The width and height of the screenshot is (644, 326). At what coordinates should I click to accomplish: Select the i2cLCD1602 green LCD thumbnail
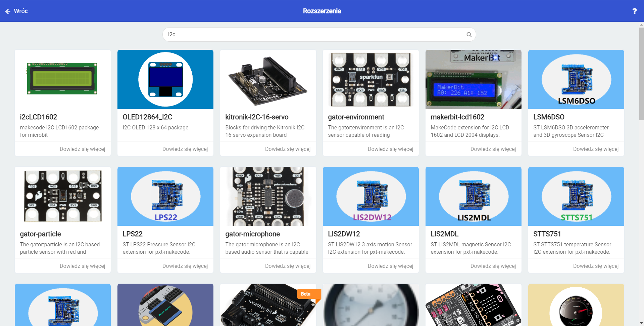63,79
